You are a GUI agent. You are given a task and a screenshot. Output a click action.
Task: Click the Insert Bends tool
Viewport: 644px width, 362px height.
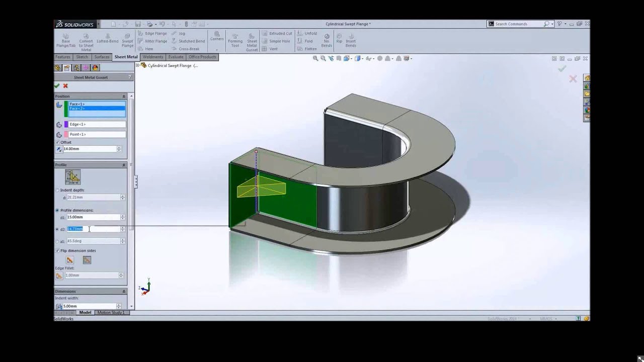[x=351, y=40]
